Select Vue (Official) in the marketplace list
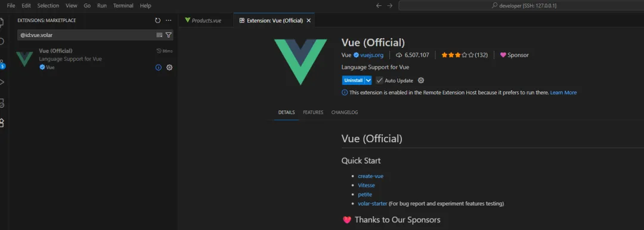644x230 pixels. (x=94, y=59)
